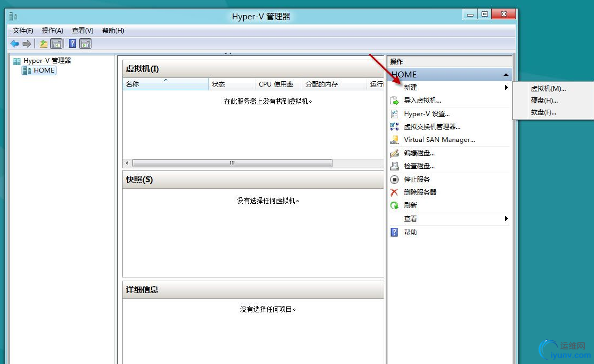Click the text 没有选择任何虚拟机。

click(x=268, y=201)
